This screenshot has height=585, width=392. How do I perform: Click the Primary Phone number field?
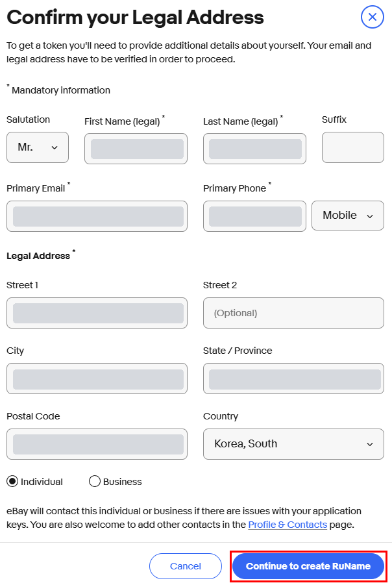coord(254,216)
